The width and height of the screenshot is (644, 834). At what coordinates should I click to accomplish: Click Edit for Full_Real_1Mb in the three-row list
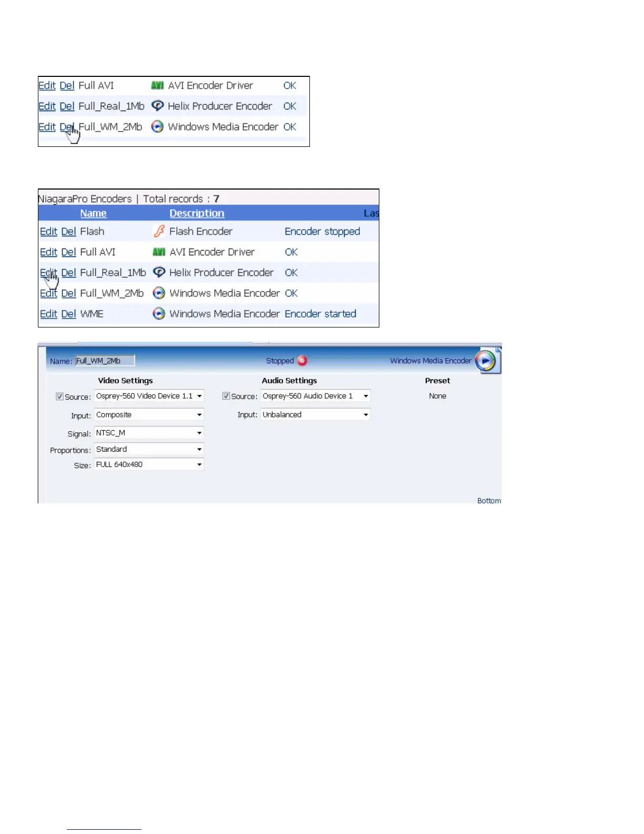(47, 106)
